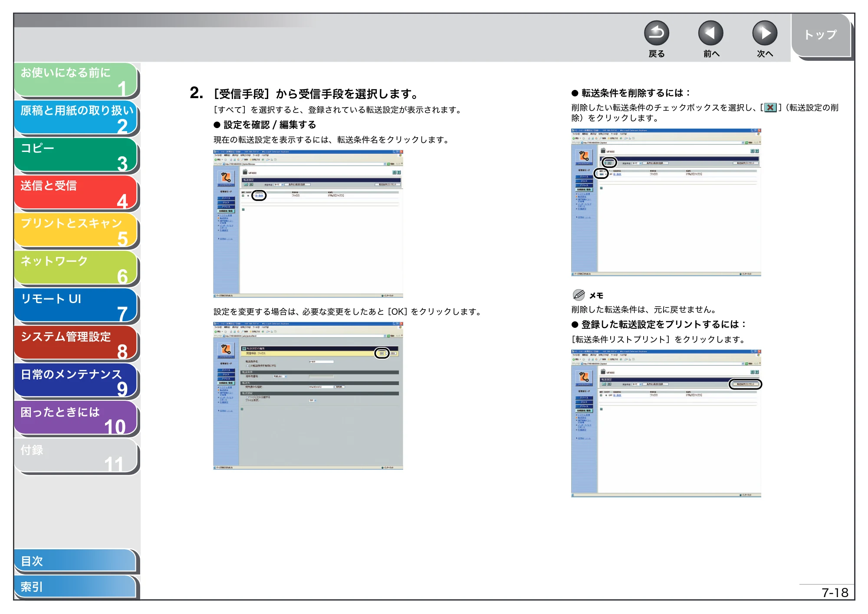The width and height of the screenshot is (868, 614).
Task: Open chapter 4 送信と受信
Action: pyautogui.click(x=76, y=193)
